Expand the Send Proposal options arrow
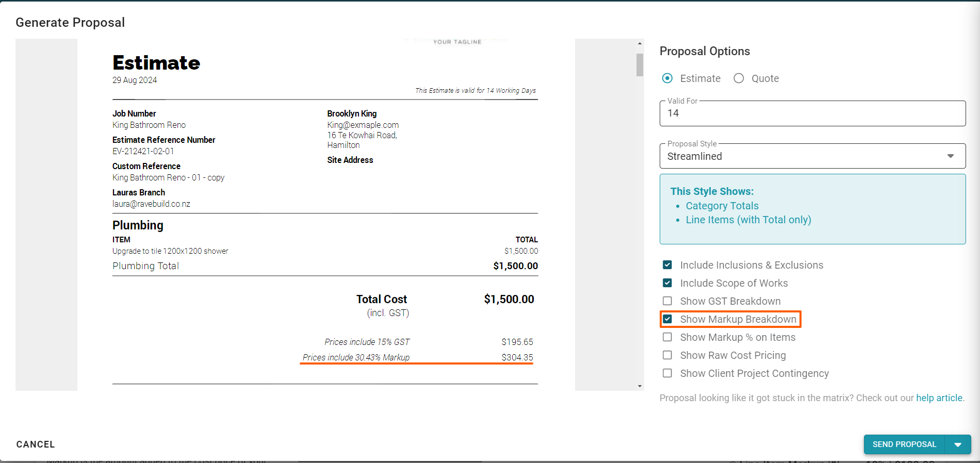This screenshot has width=980, height=463. (x=958, y=444)
